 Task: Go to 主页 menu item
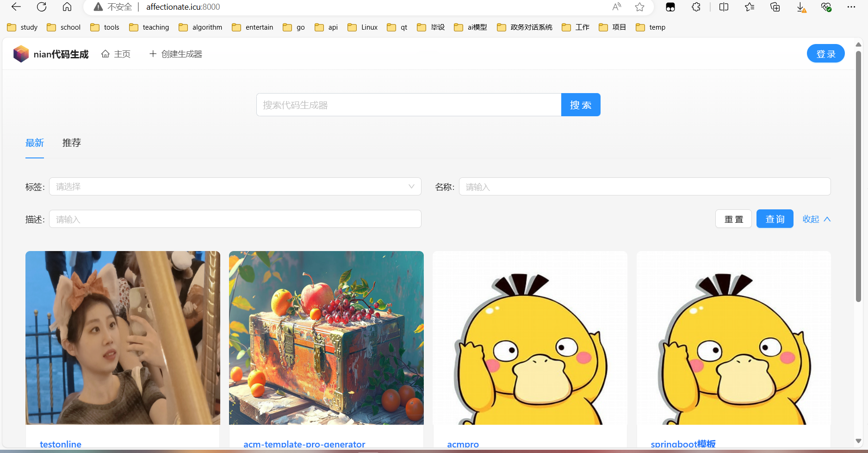pos(116,54)
